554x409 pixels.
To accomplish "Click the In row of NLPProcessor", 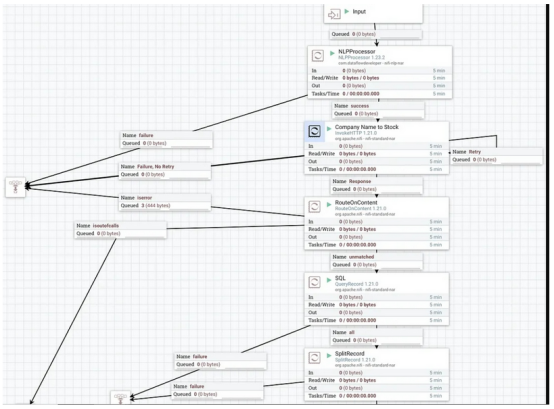I will pyautogui.click(x=380, y=71).
